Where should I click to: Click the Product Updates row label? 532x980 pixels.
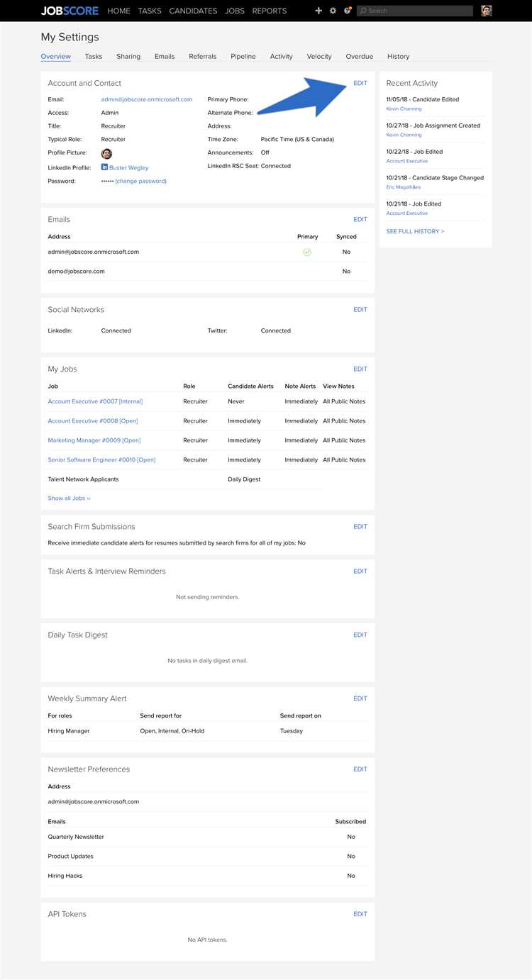pyautogui.click(x=71, y=856)
